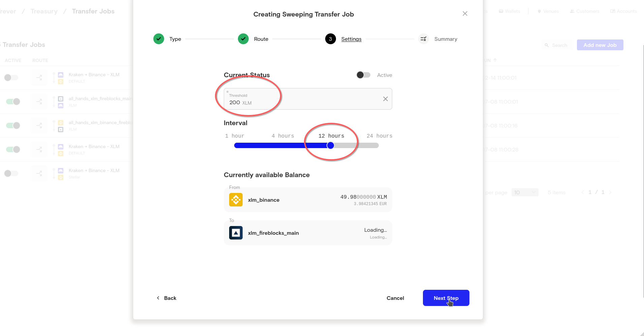
Task: Go to next page of jobs
Action: [x=610, y=192]
